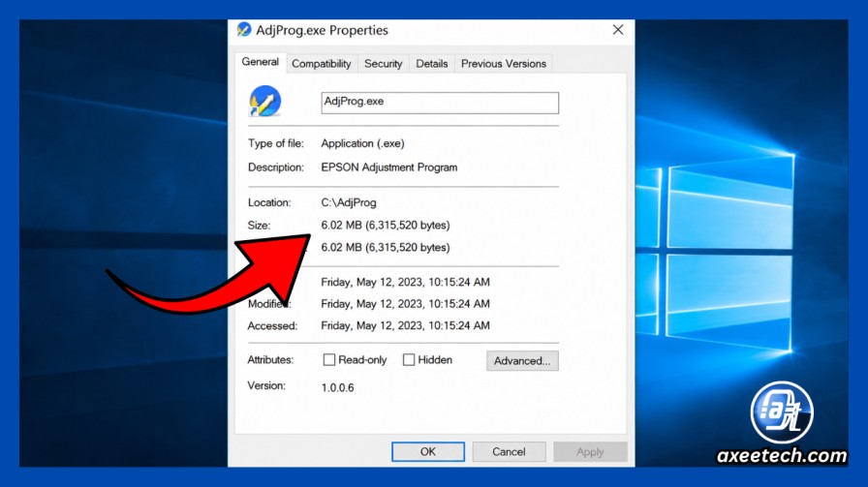This screenshot has width=868, height=487.
Task: Click the version number '1.0.0.6'
Action: tap(337, 387)
